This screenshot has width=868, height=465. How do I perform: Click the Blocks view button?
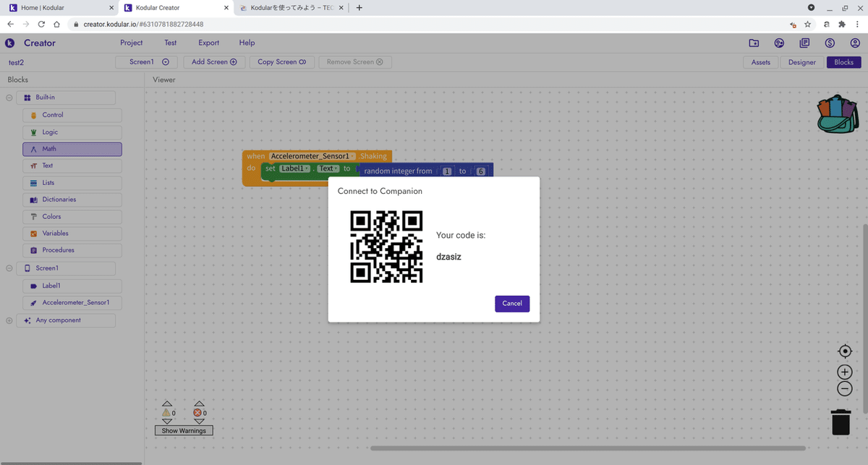pyautogui.click(x=844, y=62)
